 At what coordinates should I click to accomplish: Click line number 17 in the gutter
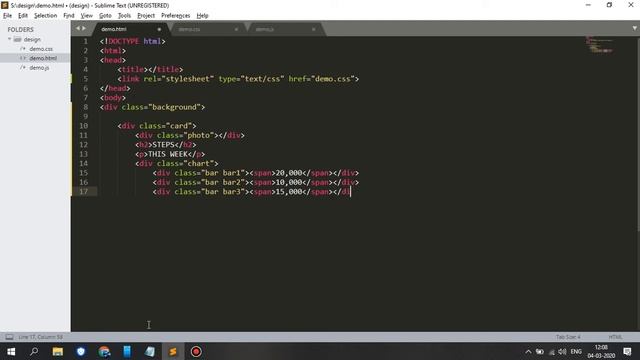[x=83, y=191]
